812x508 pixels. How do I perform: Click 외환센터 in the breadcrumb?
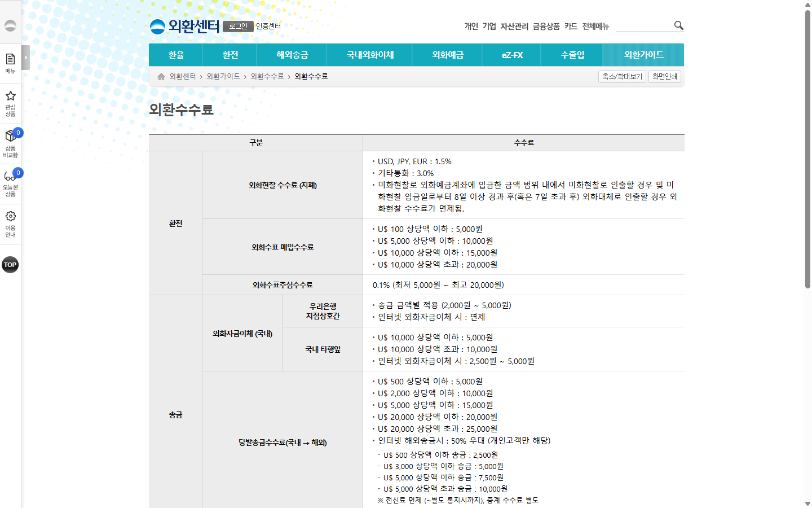[x=183, y=77]
